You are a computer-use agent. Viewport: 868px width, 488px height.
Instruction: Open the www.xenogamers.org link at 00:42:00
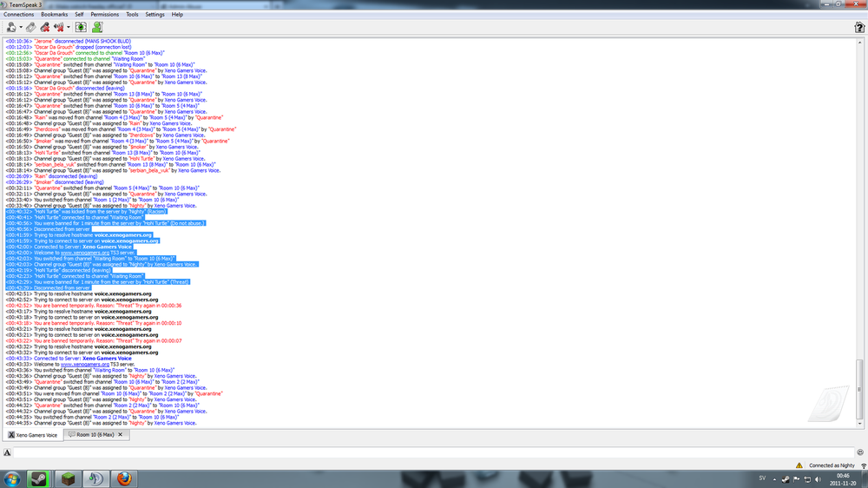(x=85, y=253)
